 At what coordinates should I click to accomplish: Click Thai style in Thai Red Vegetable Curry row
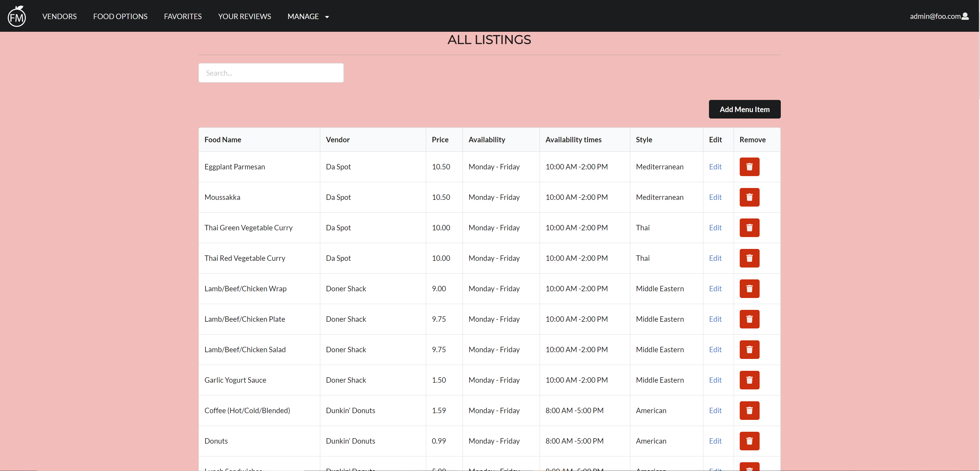click(x=643, y=258)
